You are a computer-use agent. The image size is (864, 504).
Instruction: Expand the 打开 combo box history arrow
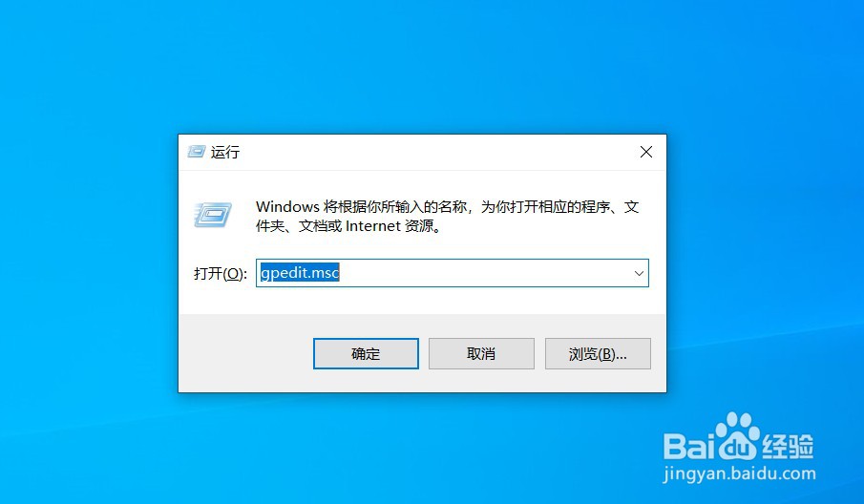click(x=639, y=273)
